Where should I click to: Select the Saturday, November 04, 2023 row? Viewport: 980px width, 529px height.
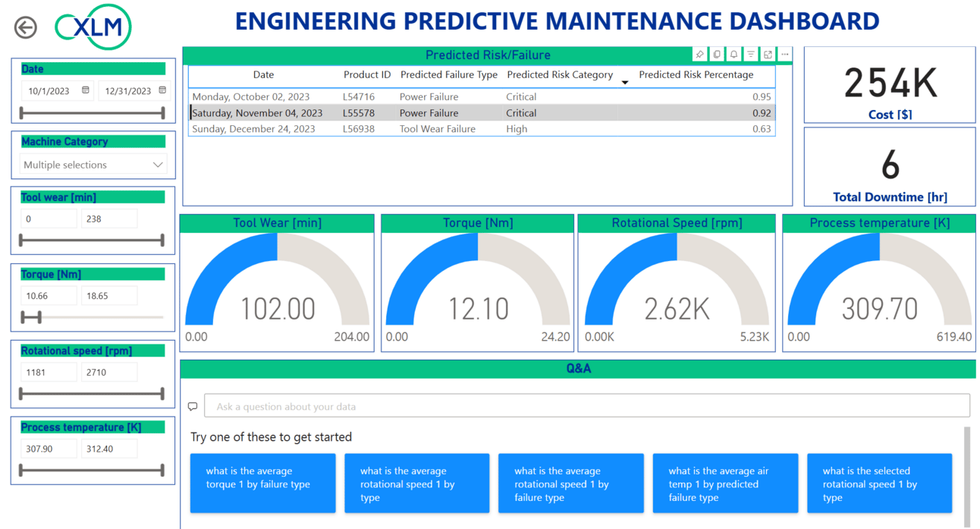click(x=482, y=113)
